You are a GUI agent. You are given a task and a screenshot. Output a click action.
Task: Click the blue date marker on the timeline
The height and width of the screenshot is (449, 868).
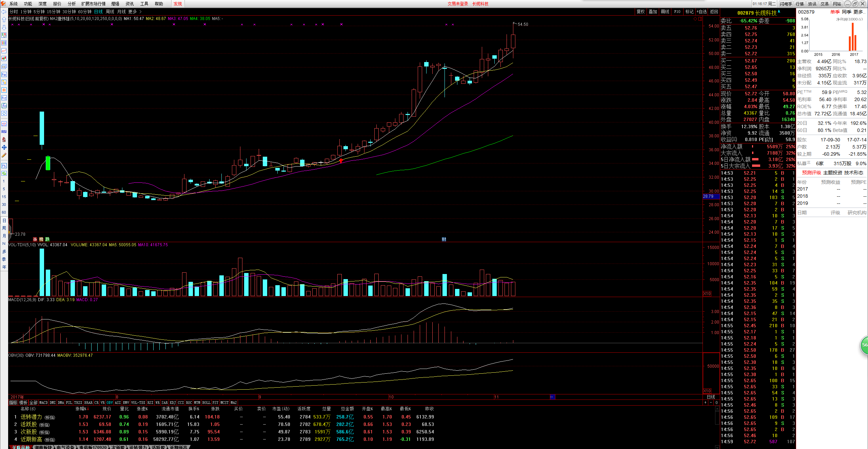pyautogui.click(x=552, y=397)
